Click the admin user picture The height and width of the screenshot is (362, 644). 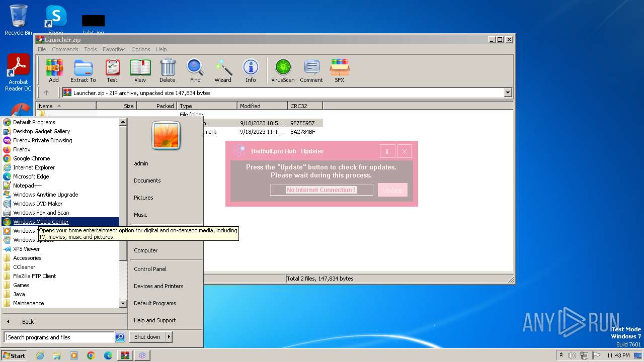(166, 136)
